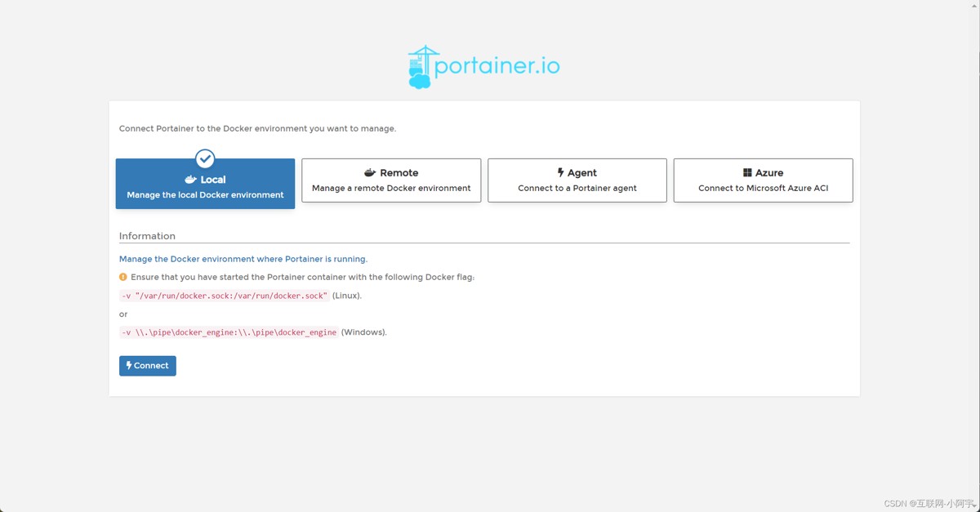Select the Local Docker environment option

[205, 184]
